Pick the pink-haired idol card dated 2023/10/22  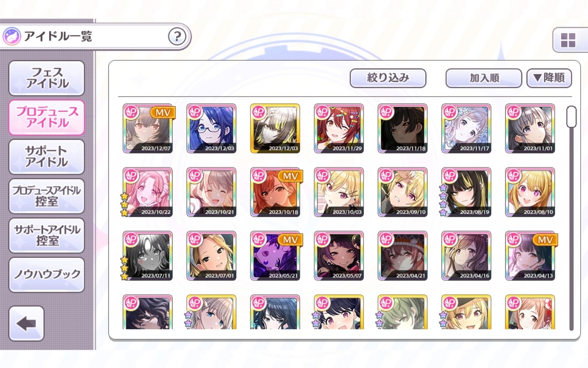pyautogui.click(x=147, y=192)
